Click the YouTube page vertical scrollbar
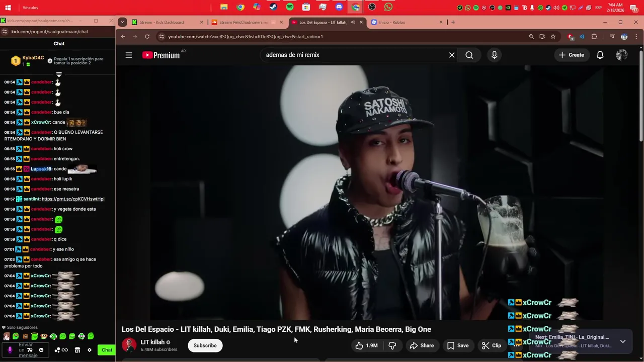The image size is (644, 362). [641, 96]
